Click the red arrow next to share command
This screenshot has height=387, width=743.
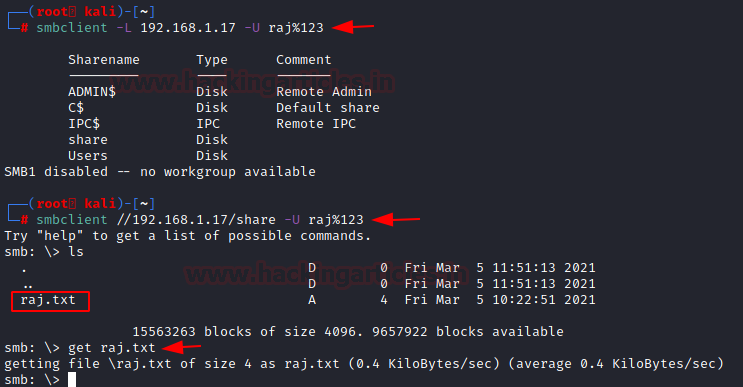[x=396, y=219]
